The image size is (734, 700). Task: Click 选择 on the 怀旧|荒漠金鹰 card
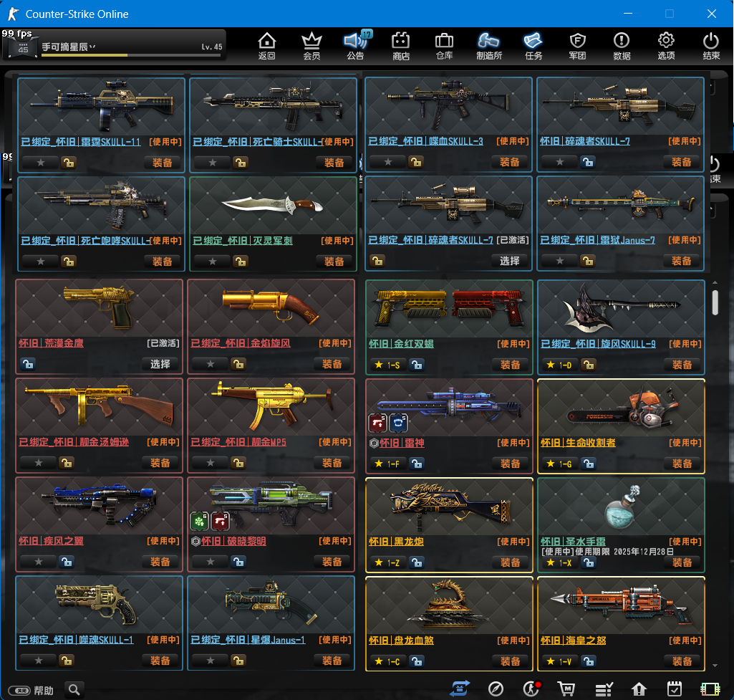[x=160, y=364]
